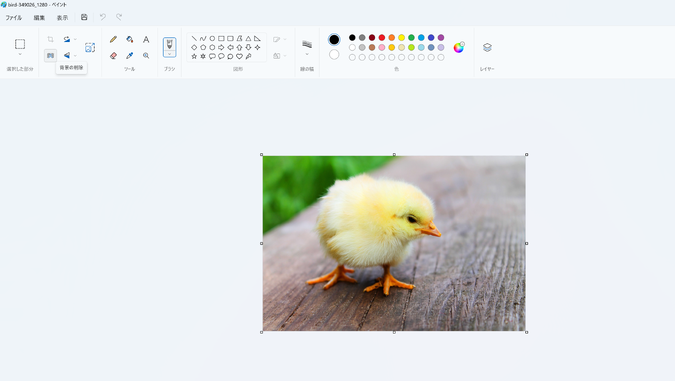Image resolution: width=675 pixels, height=381 pixels.
Task: Open the 編集 (Edit) menu
Action: [39, 18]
